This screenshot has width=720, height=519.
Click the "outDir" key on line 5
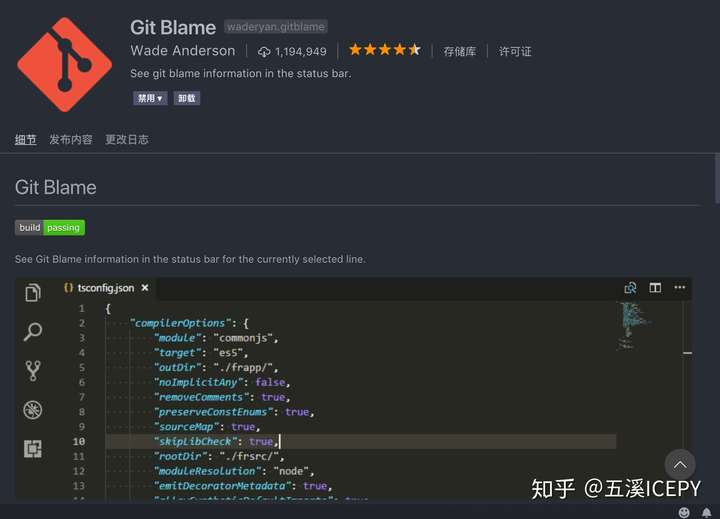point(178,367)
